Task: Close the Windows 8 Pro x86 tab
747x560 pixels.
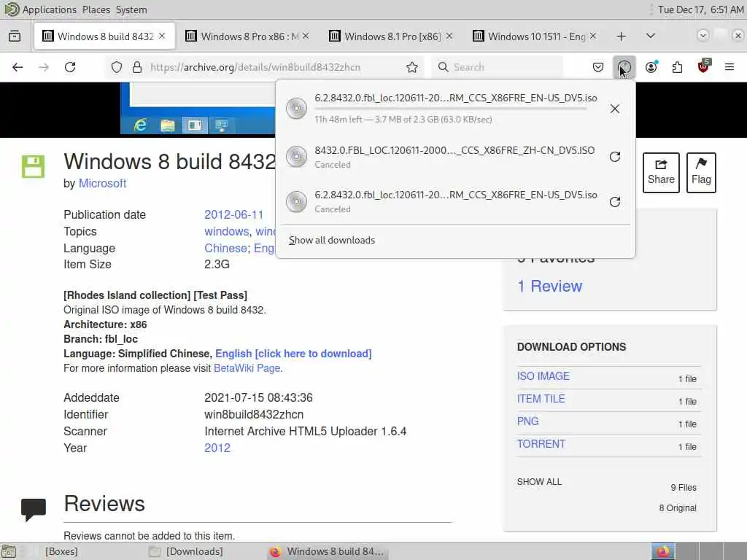Action: [306, 36]
